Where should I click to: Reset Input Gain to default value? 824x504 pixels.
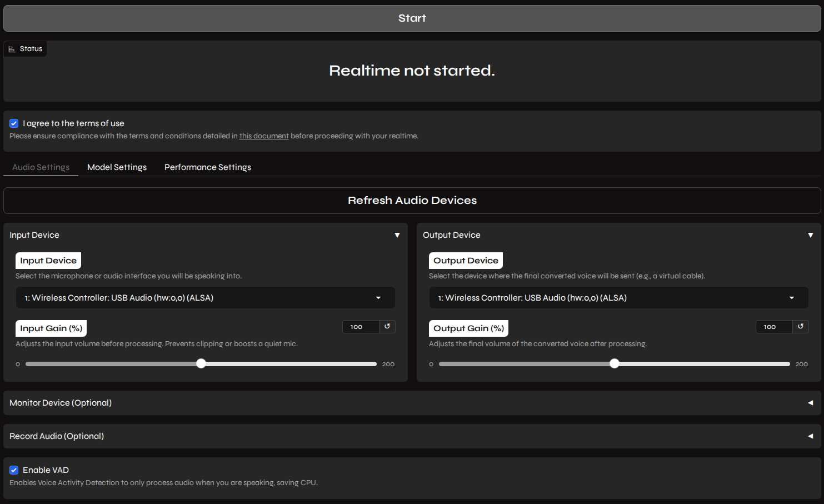pos(387,327)
